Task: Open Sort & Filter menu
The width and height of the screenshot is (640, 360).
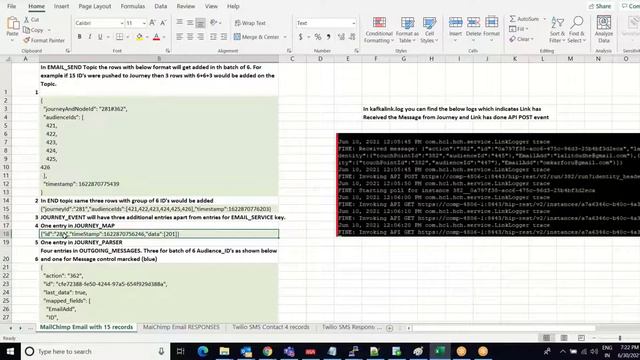Action: coord(557,29)
